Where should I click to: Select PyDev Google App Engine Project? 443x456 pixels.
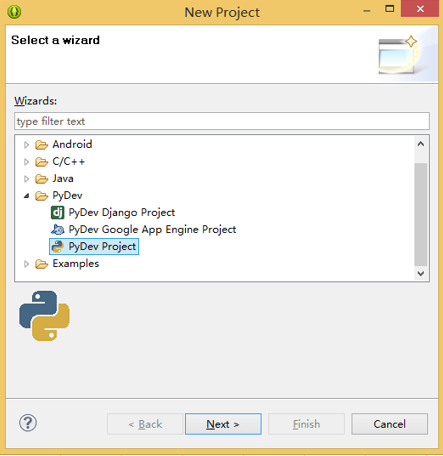tap(152, 229)
